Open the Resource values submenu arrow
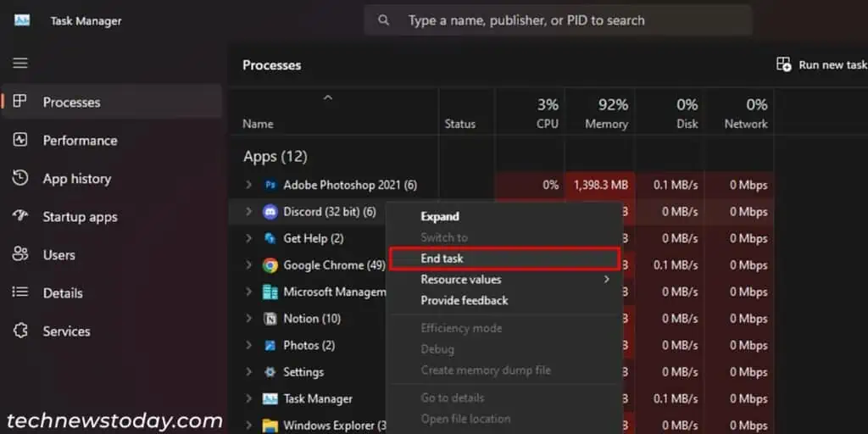This screenshot has height=434, width=868. coord(607,279)
